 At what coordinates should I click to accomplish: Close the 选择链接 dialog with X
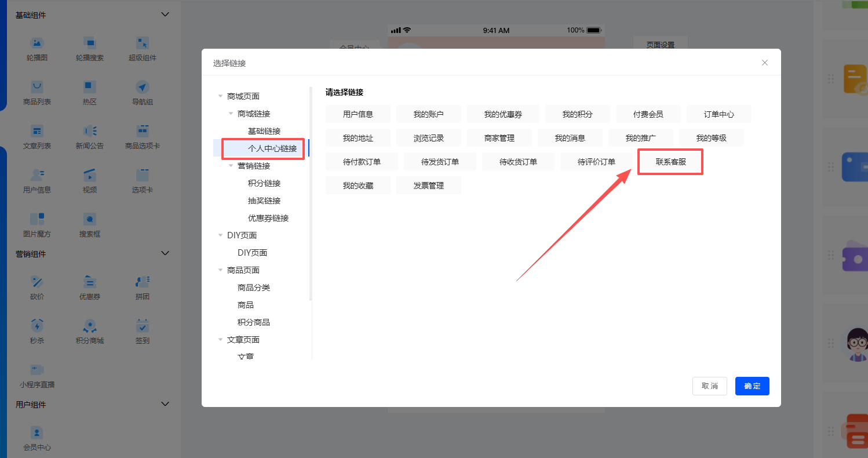pos(765,63)
